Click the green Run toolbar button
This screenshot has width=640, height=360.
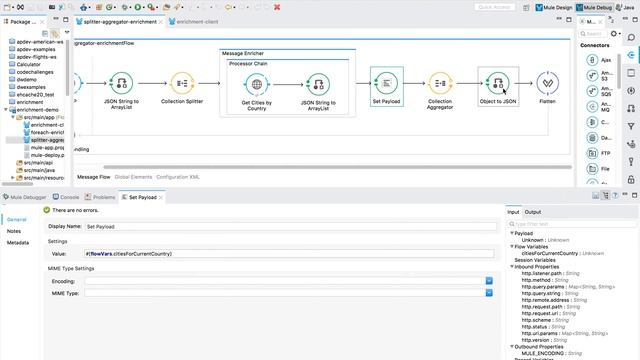pyautogui.click(x=138, y=7)
